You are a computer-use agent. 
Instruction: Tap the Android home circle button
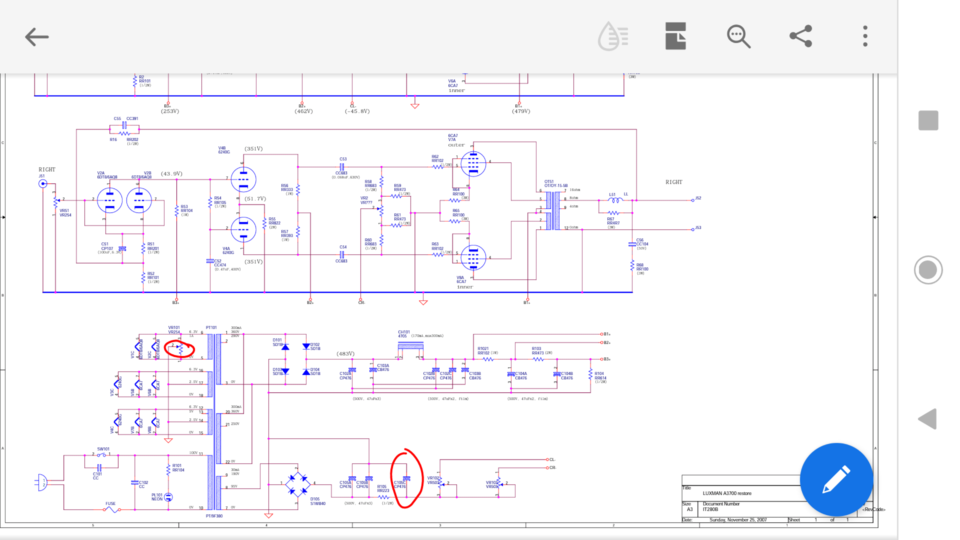pyautogui.click(x=928, y=270)
